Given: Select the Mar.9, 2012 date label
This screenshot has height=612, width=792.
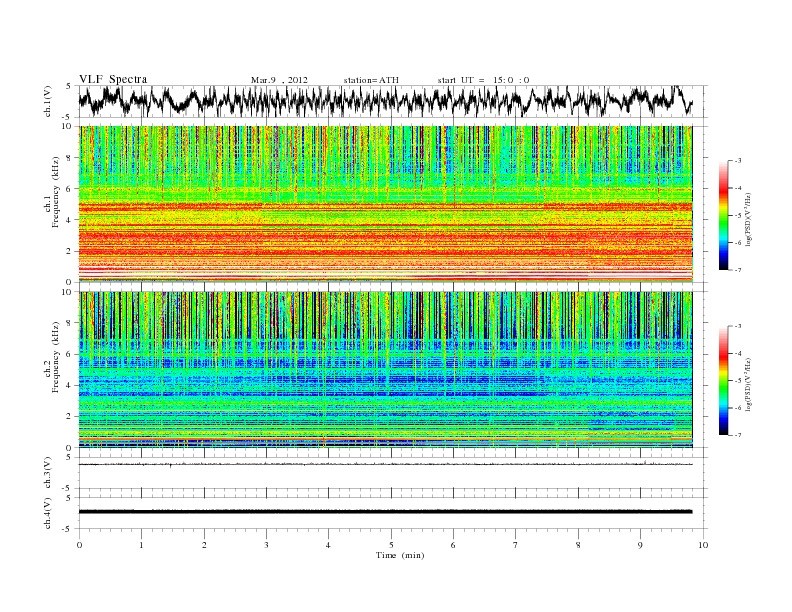Looking at the screenshot, I should point(279,79).
